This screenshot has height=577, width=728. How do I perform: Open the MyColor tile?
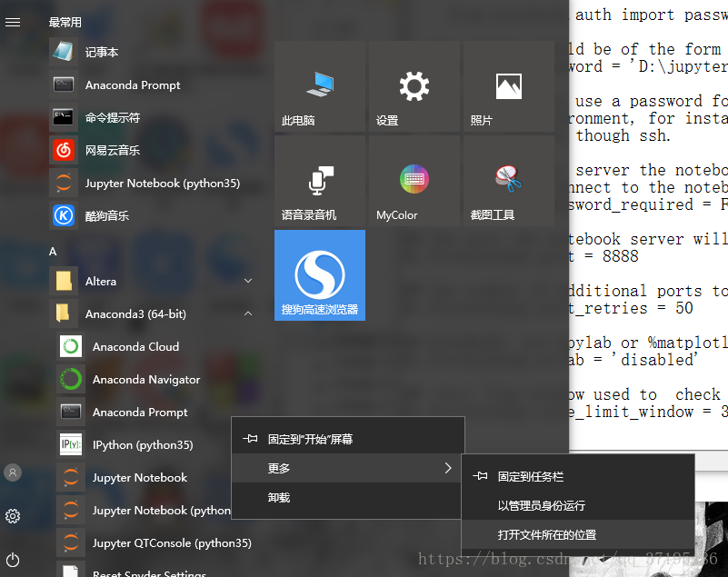(414, 181)
